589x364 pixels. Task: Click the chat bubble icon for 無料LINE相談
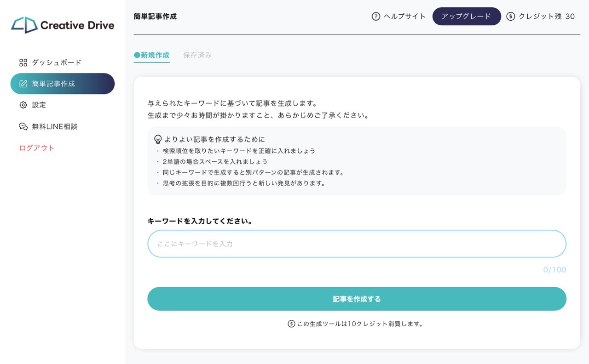coord(23,126)
